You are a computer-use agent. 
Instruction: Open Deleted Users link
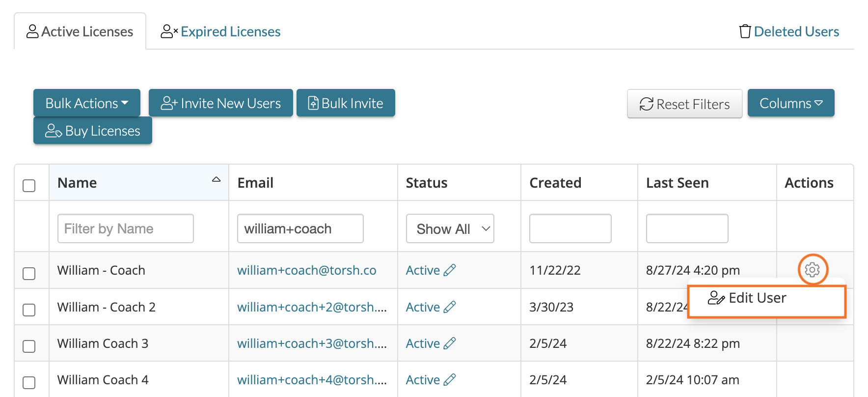click(789, 31)
